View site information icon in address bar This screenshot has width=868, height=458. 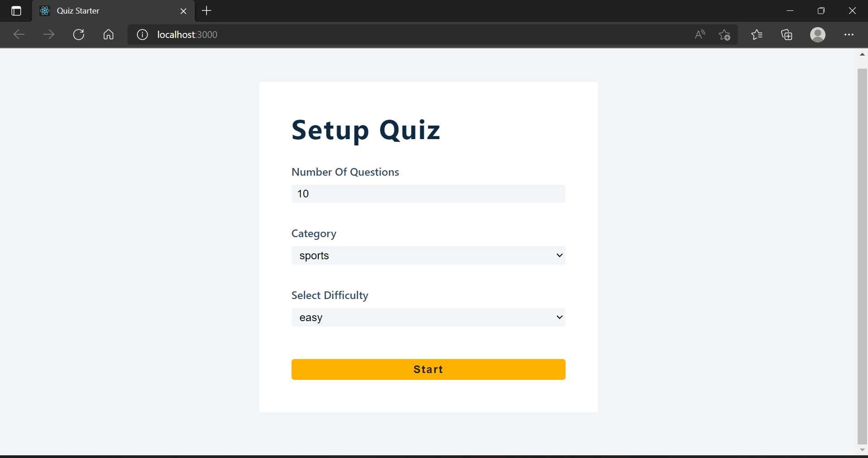(x=142, y=35)
